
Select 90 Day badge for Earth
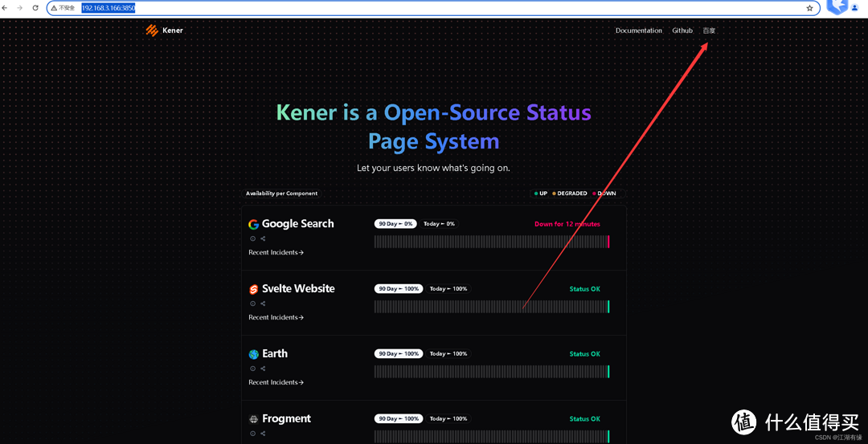399,353
